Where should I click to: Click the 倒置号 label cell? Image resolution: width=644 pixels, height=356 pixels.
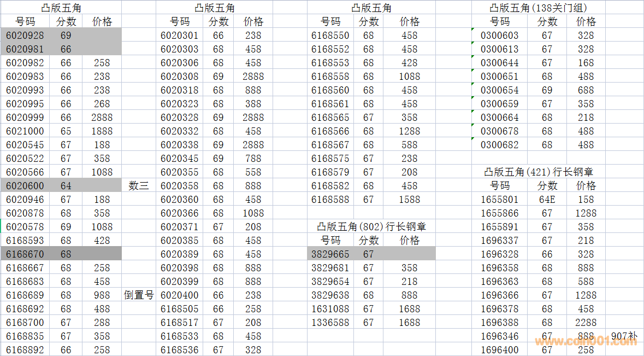(139, 295)
